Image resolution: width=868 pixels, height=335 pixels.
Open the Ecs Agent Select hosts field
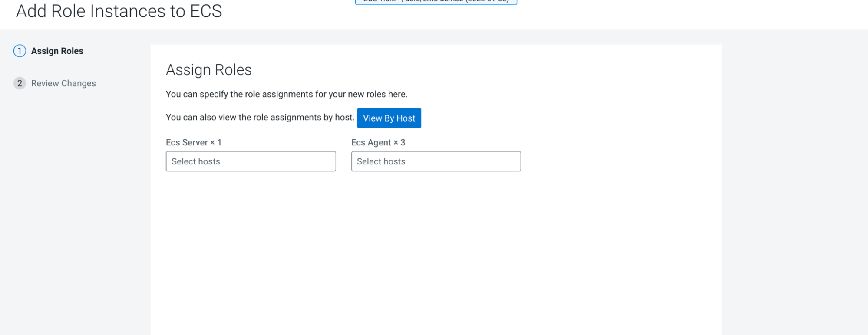click(436, 161)
